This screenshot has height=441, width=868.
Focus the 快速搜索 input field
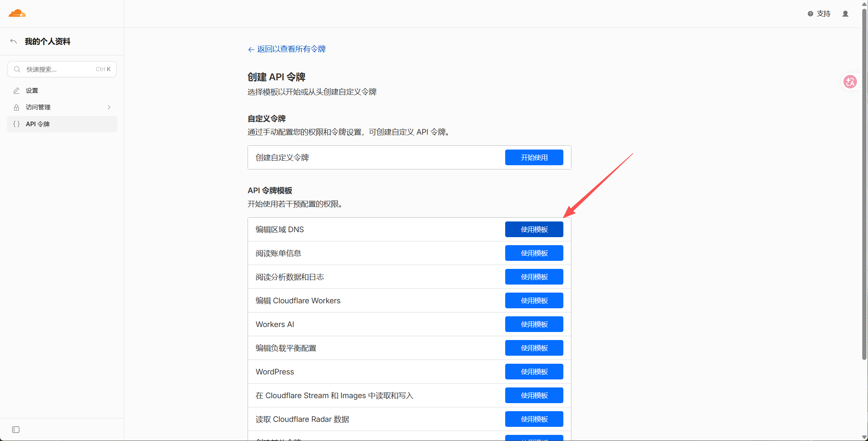click(x=62, y=69)
